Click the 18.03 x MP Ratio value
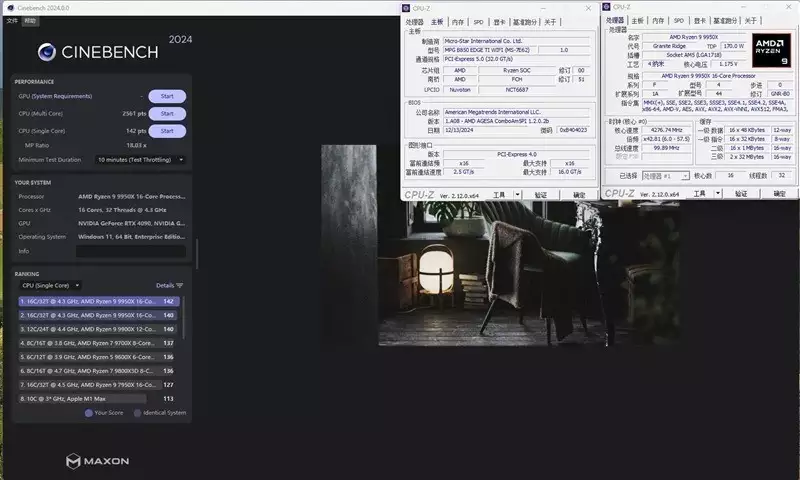 (x=136, y=145)
